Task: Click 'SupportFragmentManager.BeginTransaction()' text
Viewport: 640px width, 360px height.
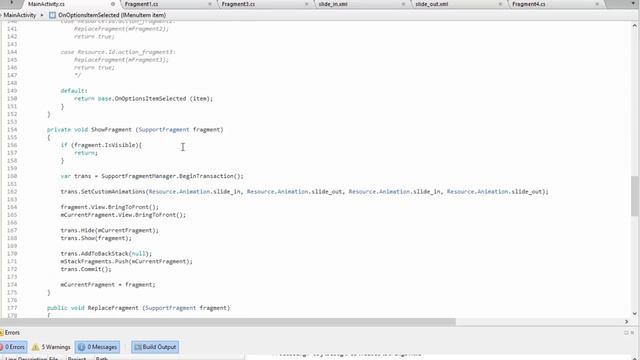Action: [170, 176]
